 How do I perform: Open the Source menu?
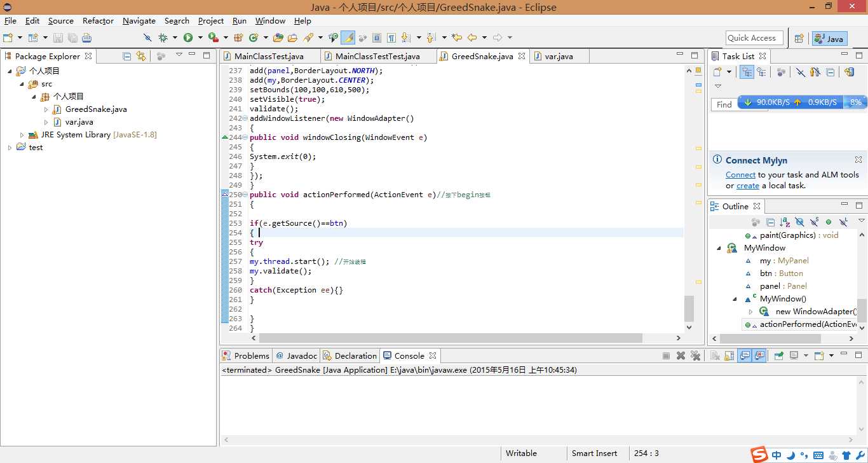pos(61,20)
